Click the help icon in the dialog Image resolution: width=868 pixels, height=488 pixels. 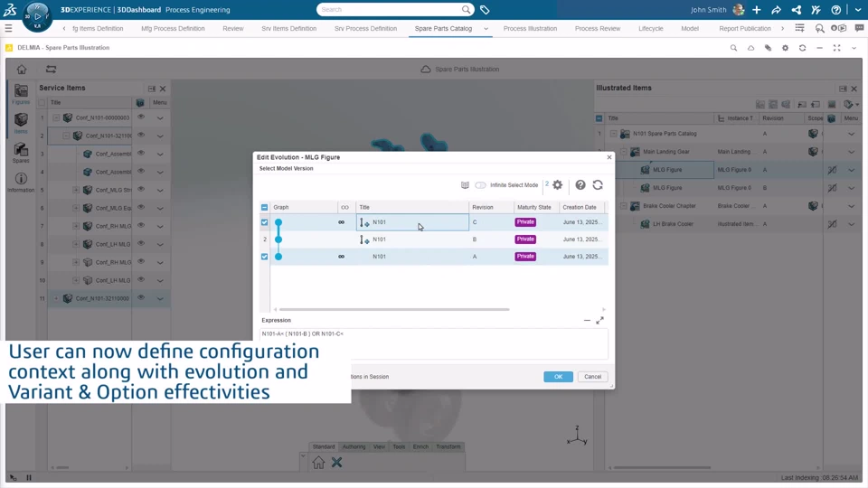pos(580,184)
